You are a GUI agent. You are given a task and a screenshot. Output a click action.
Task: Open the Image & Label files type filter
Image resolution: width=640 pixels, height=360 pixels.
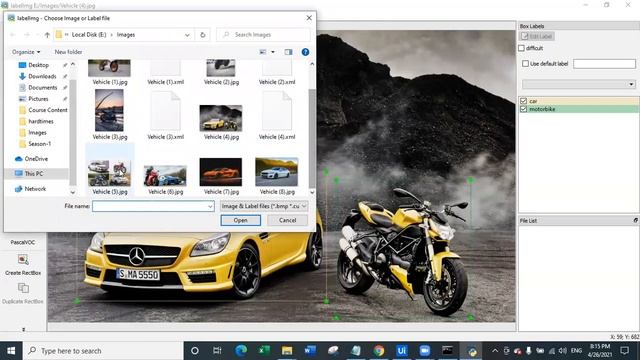pyautogui.click(x=264, y=206)
